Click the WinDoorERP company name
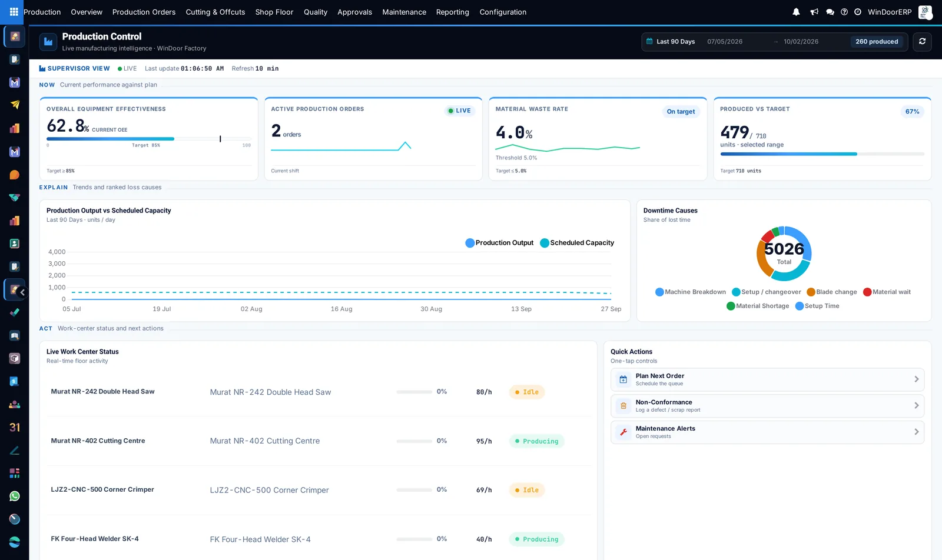Screen dimensions: 942x560 890,12
